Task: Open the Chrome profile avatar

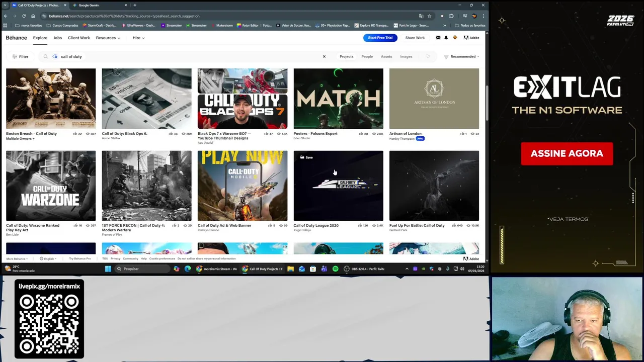Action: tap(473, 16)
